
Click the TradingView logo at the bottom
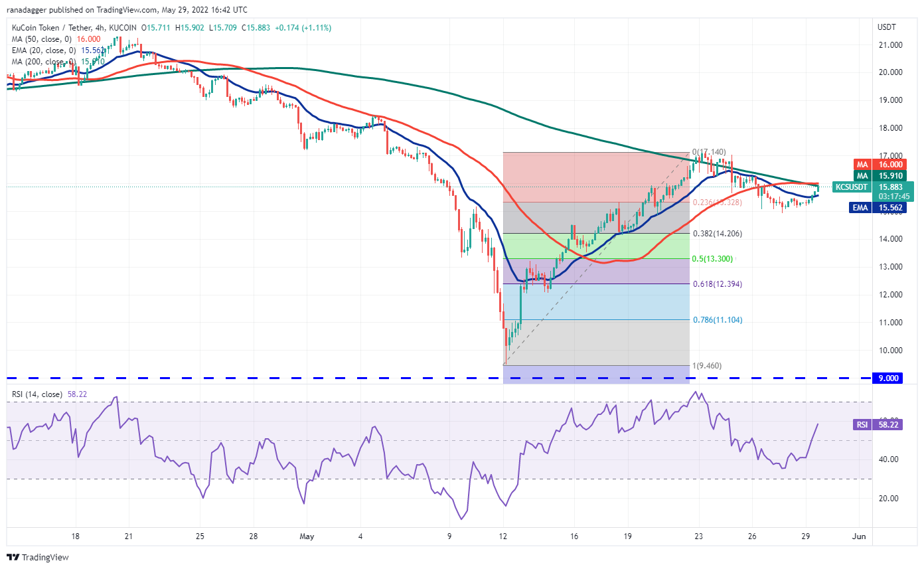coord(38,557)
